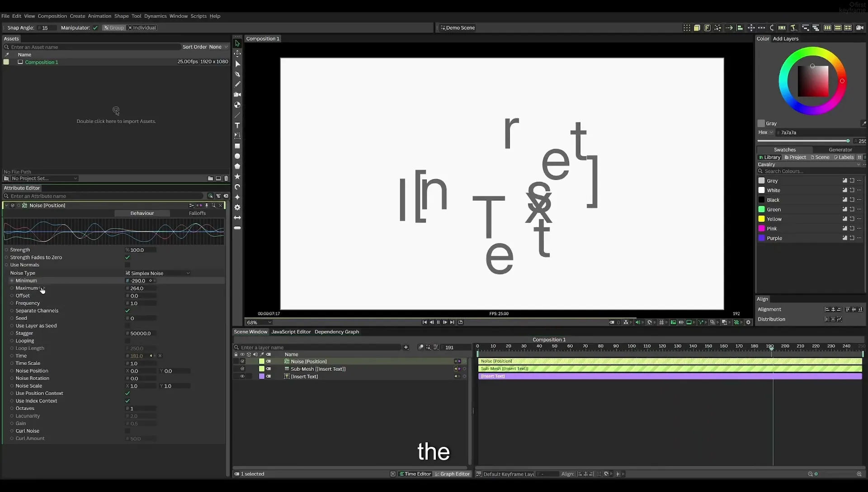
Task: Open the Dynamics menu
Action: [x=156, y=16]
